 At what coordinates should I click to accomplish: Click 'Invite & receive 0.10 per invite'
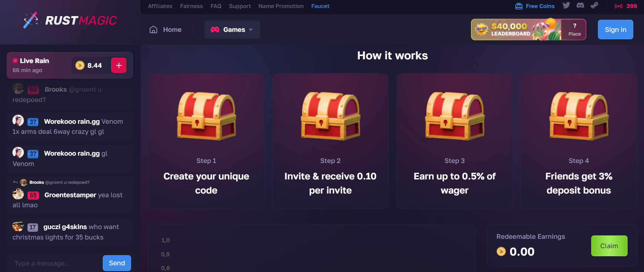pyautogui.click(x=331, y=183)
